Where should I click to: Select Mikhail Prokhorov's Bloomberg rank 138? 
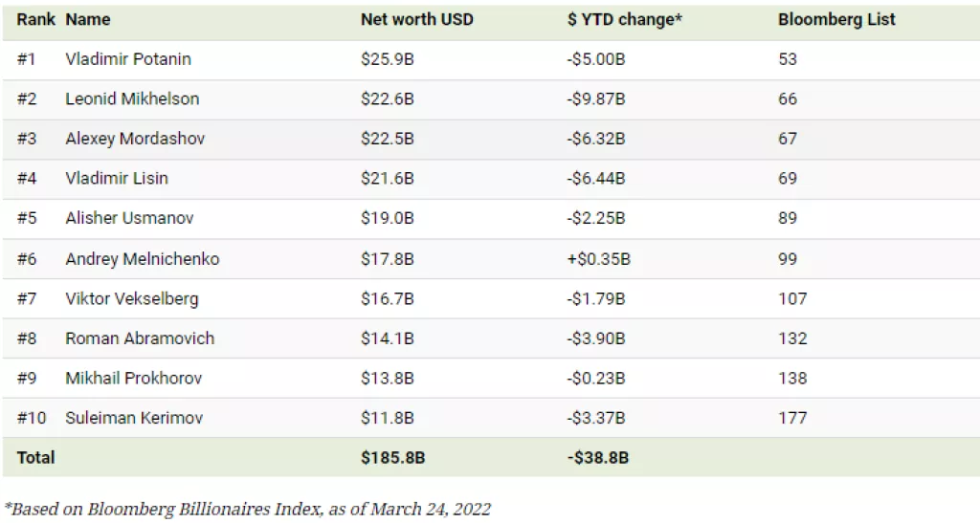[792, 378]
